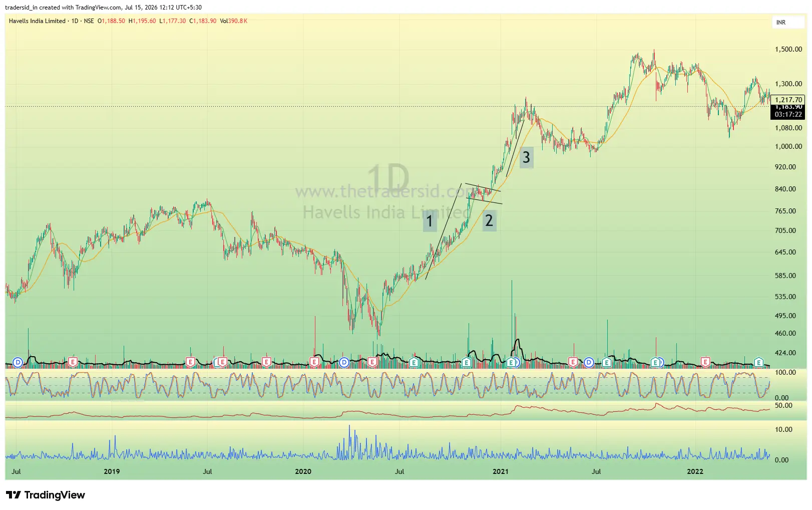Screen dimensions: 812x510
Task: Open the green earnings marker from October 2020
Action: coord(467,362)
